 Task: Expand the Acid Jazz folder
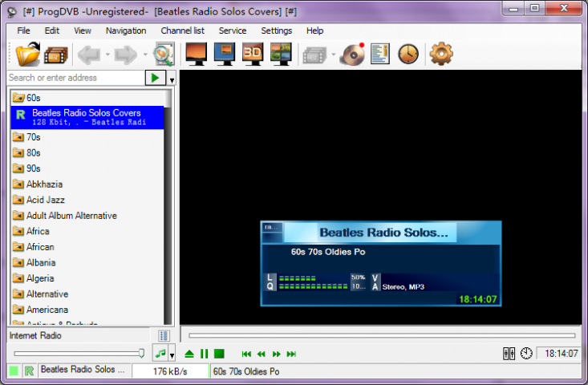coord(18,200)
